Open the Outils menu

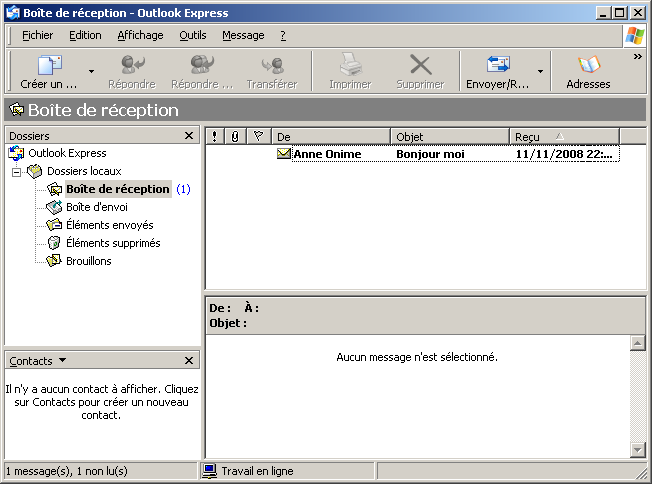pos(193,35)
